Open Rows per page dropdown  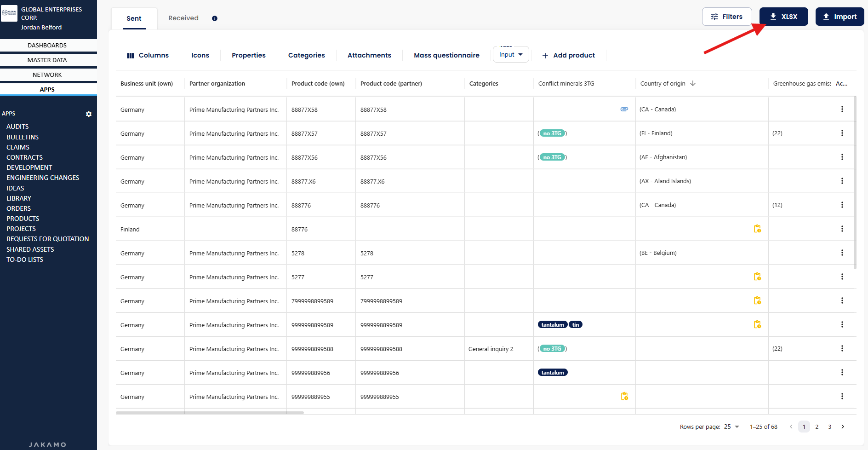click(731, 427)
